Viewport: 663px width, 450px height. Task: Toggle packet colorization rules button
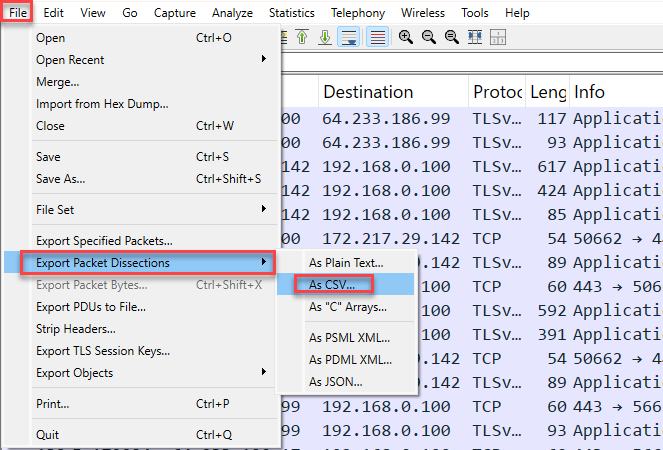coord(378,37)
